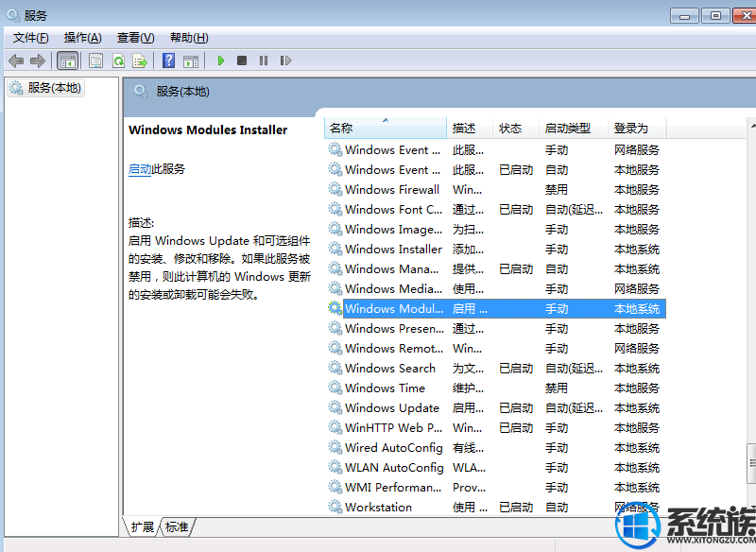Image resolution: width=756 pixels, height=552 pixels.
Task: Select the WLAN AutoConfig service row
Action: 495,468
